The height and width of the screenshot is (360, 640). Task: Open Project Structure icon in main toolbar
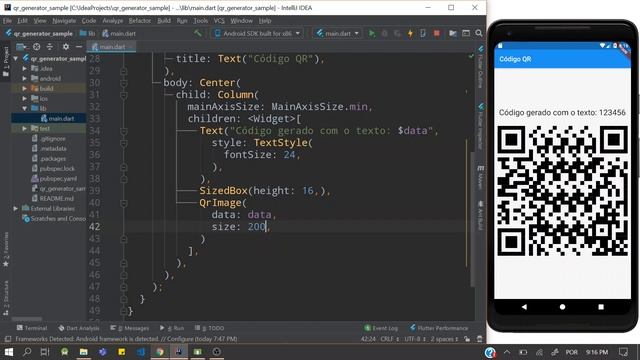click(453, 33)
